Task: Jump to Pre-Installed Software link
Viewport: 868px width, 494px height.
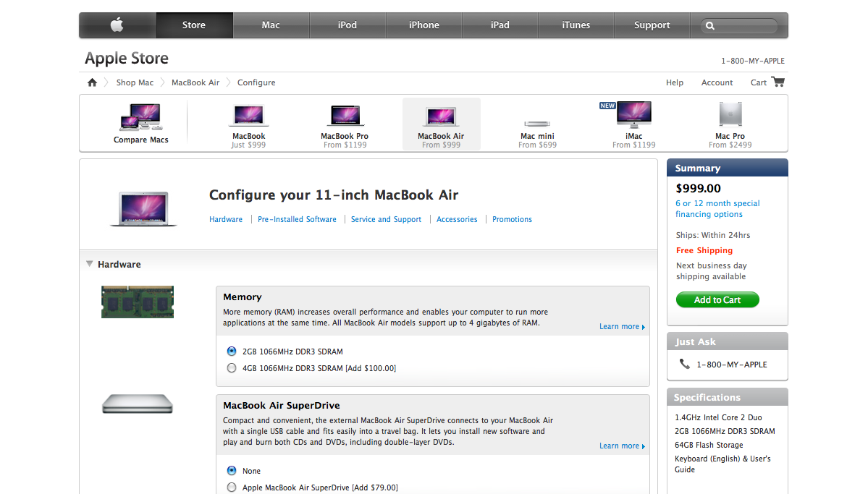Action: tap(297, 219)
